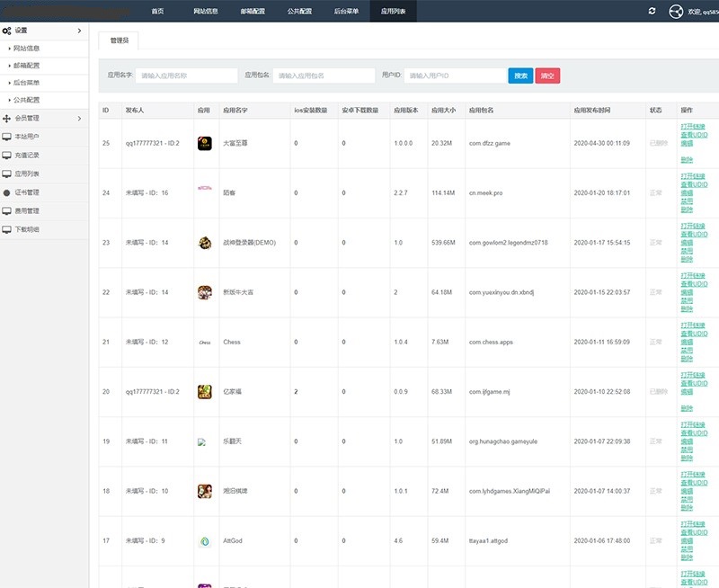
Task: Click the gear icon next to 设置
Action: coord(7,31)
